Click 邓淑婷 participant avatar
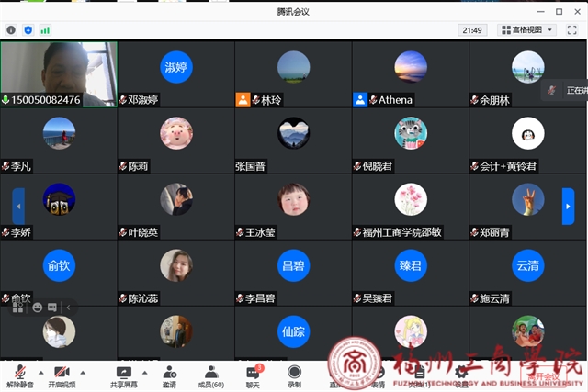The height and width of the screenshot is (392, 588). [176, 67]
